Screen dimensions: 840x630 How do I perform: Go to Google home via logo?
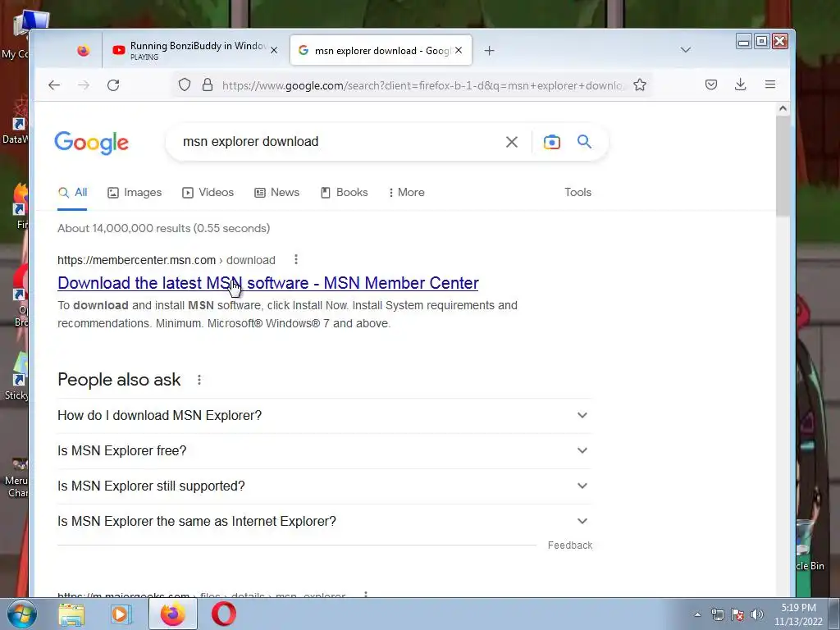tap(92, 143)
